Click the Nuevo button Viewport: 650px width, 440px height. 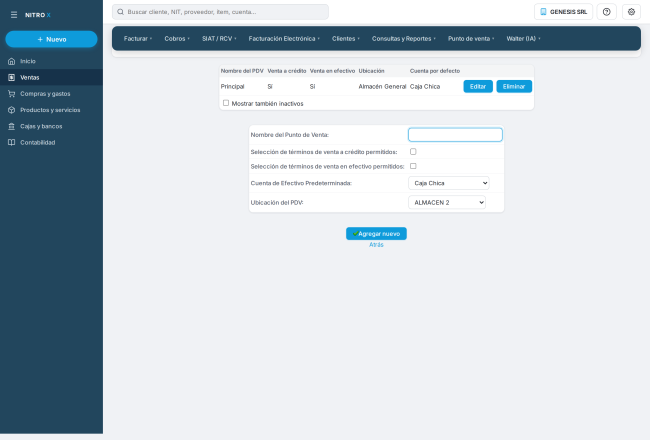[51, 39]
